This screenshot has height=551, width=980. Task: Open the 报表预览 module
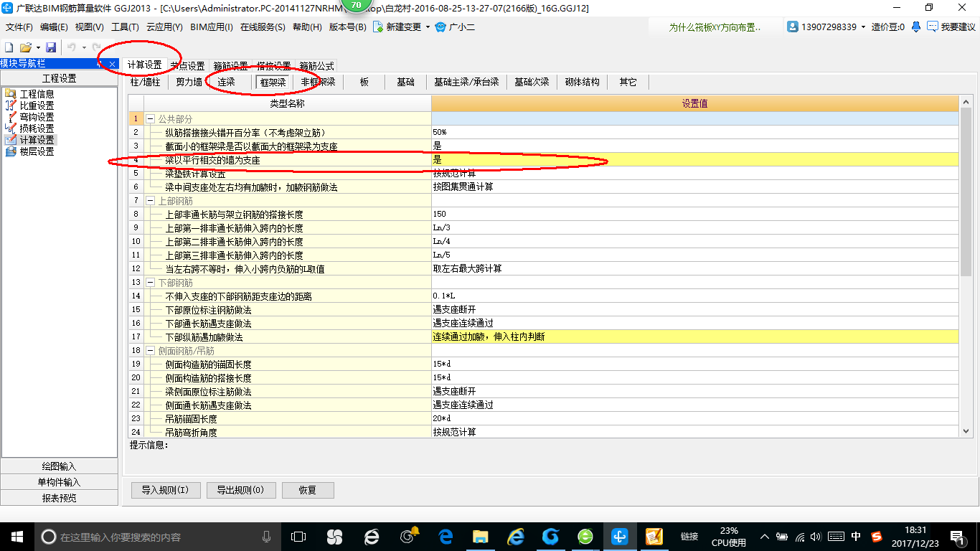click(59, 498)
